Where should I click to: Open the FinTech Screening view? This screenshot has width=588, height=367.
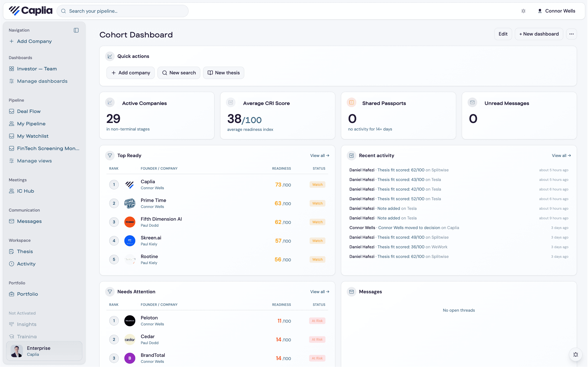tap(44, 148)
